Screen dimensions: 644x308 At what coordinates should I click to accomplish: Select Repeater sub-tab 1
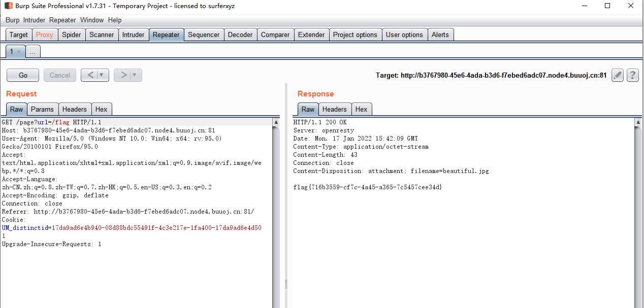(x=12, y=52)
